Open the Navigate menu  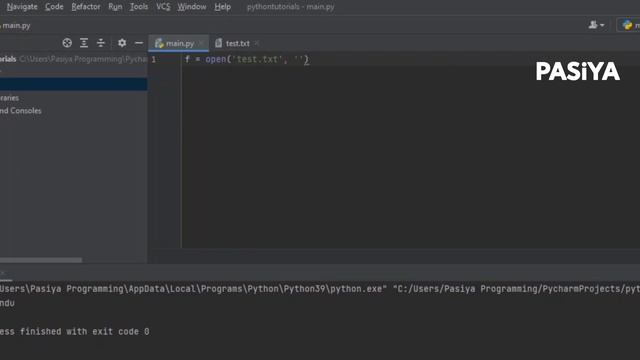click(22, 7)
